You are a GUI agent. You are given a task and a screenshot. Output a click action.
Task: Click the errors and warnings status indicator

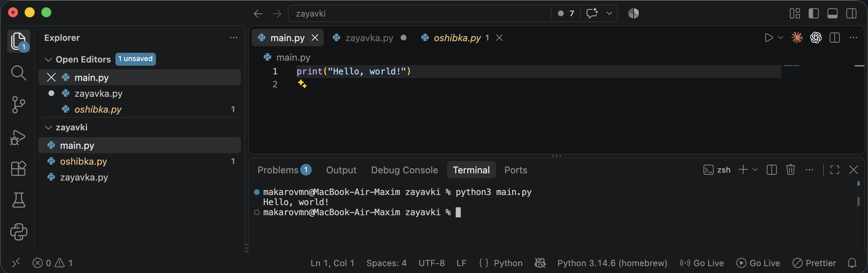(x=53, y=263)
